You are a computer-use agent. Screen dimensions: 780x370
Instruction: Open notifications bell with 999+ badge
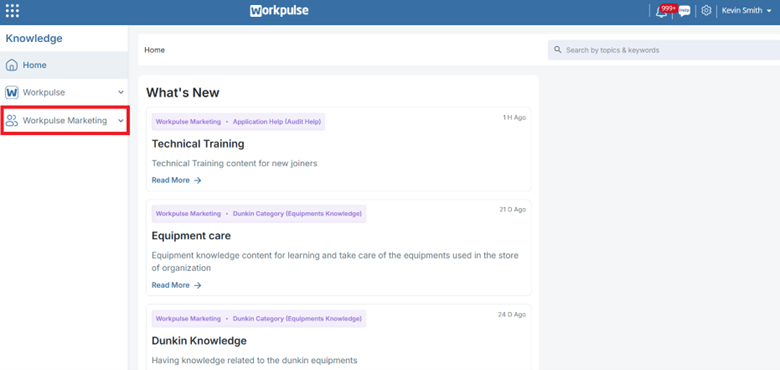[661, 11]
